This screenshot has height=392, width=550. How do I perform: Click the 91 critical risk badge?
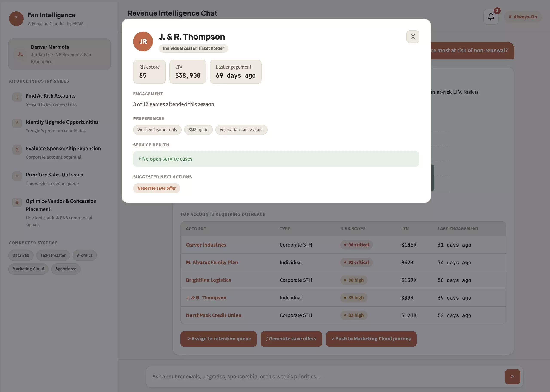[x=356, y=262]
